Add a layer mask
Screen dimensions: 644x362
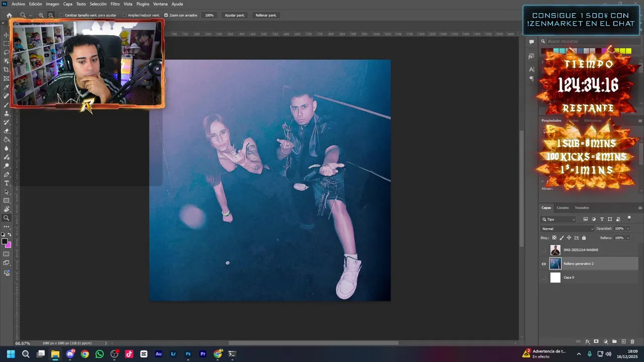pos(596,342)
